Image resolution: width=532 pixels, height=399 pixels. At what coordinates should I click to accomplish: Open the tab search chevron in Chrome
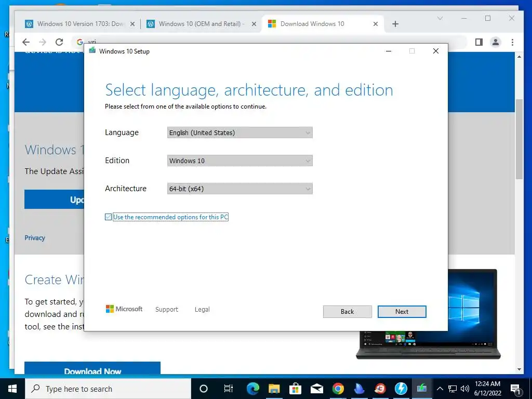440,18
